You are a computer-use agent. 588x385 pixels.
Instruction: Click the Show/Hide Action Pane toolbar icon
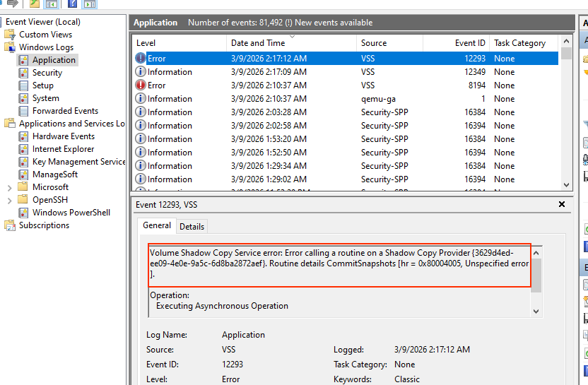tap(90, 4)
